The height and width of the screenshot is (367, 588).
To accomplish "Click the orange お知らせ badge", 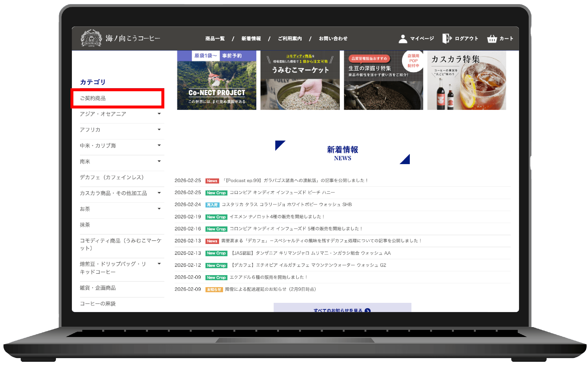I will [214, 289].
